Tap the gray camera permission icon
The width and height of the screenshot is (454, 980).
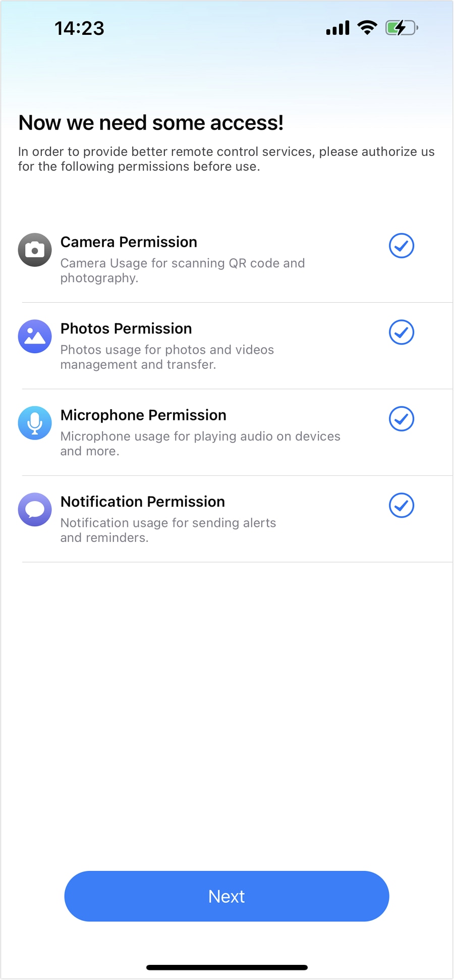click(x=35, y=250)
